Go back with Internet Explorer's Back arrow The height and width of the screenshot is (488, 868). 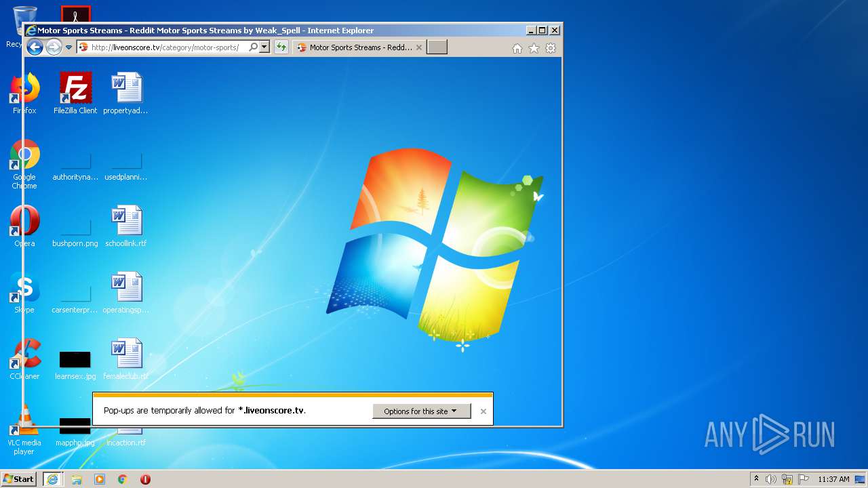click(35, 47)
